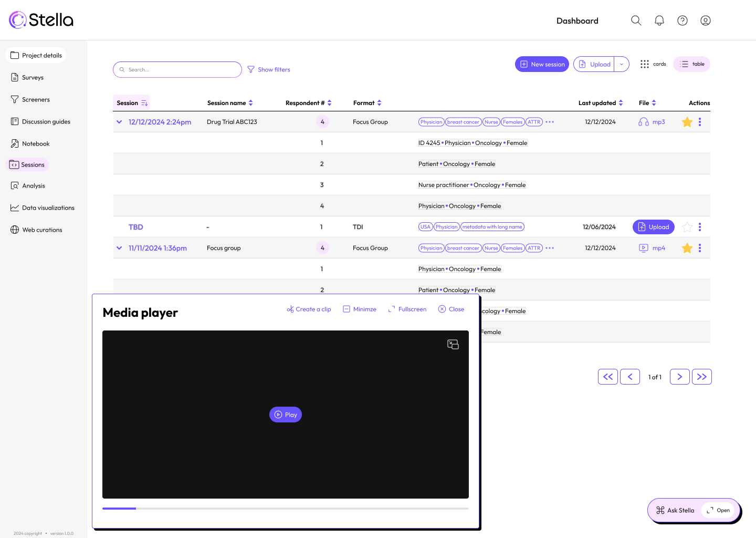Close the media player
The width and height of the screenshot is (756, 538).
pos(451,309)
